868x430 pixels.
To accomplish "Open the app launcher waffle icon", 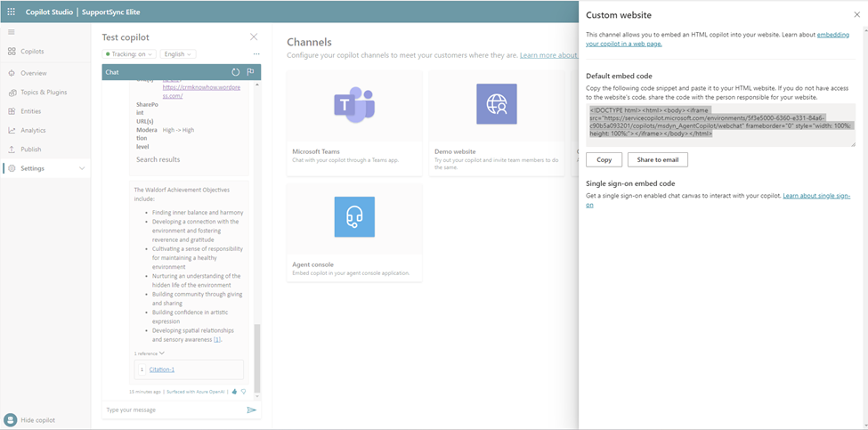I will pyautogui.click(x=11, y=11).
